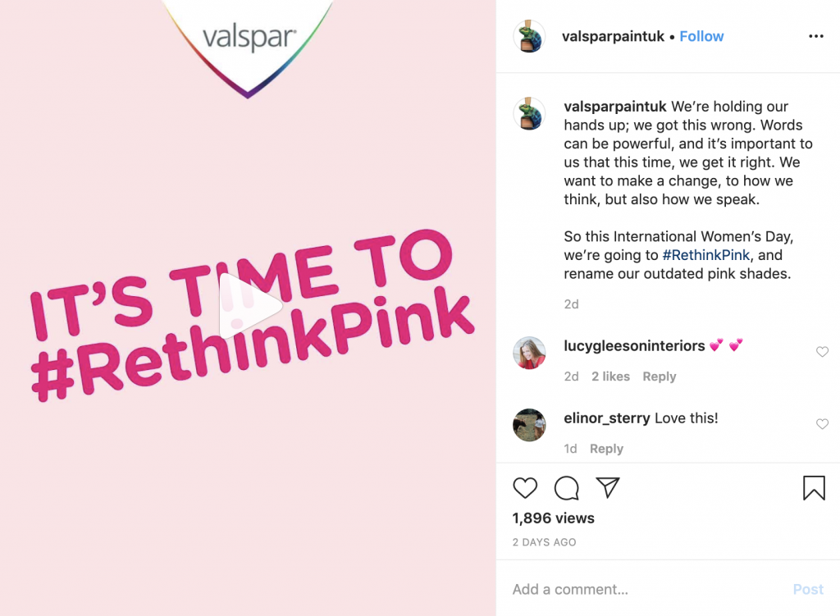Viewport: 840px width, 616px height.
Task: Open the three-dot more options menu
Action: pyautogui.click(x=815, y=36)
